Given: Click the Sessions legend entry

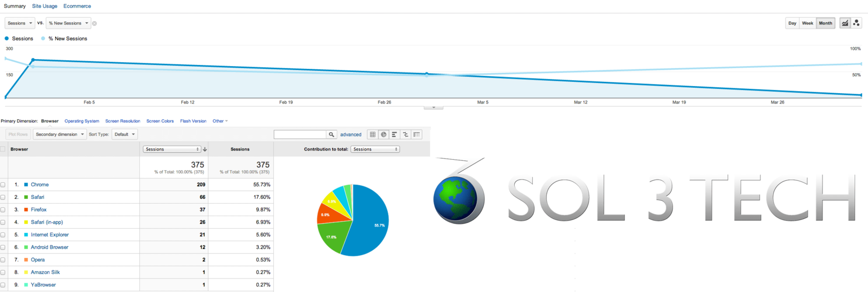Looking at the screenshot, I should click(x=19, y=38).
